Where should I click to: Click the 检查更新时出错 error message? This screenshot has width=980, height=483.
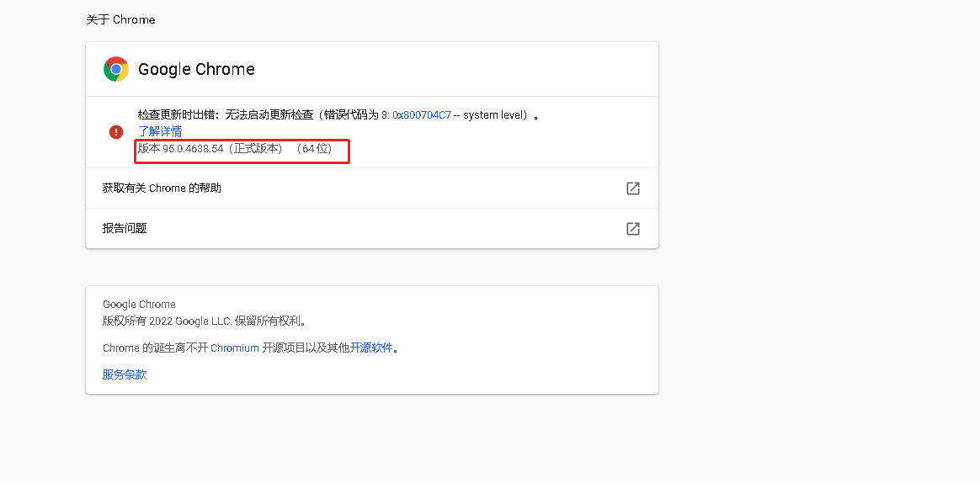[338, 115]
